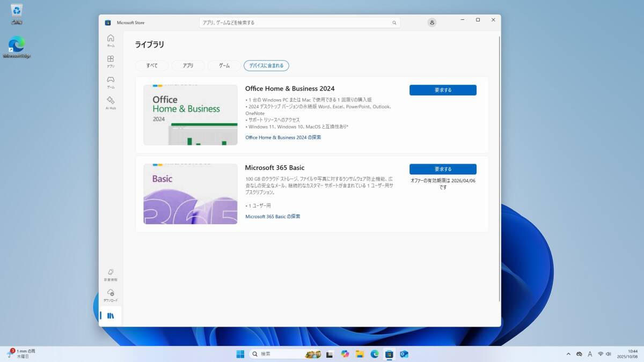Open the Office Home & Business 2024 の探索 link
This screenshot has height=362, width=644.
[x=283, y=137]
